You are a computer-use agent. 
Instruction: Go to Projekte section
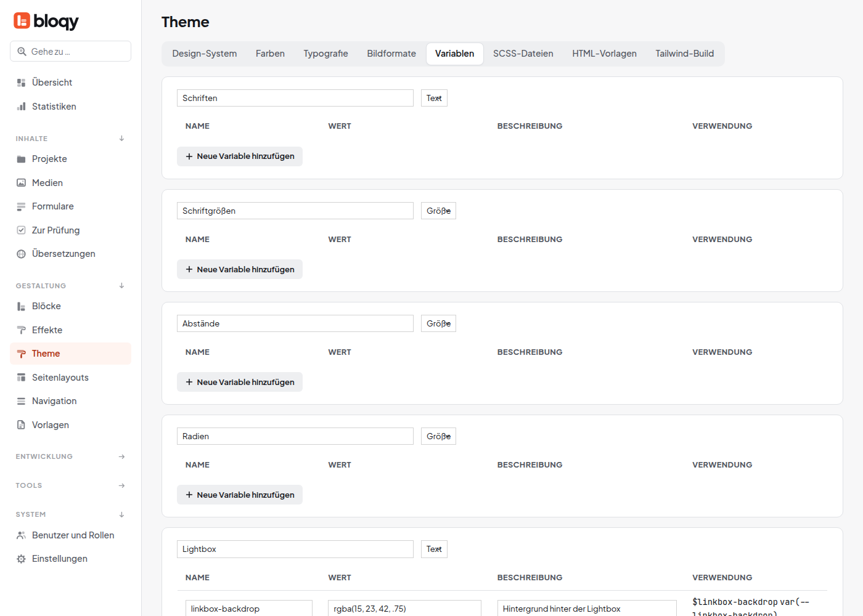(x=70, y=159)
